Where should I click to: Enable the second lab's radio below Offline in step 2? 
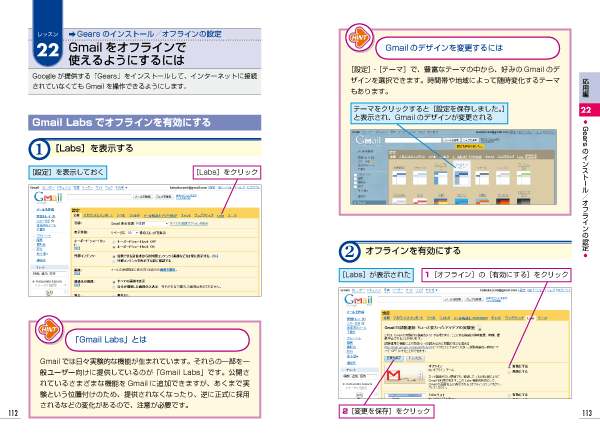509,395
